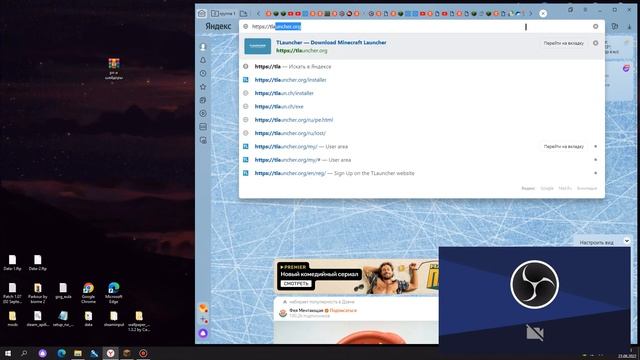This screenshot has height=360, width=640.
Task: Click the add-plus icon in the browser sidebar
Action: click(x=203, y=320)
